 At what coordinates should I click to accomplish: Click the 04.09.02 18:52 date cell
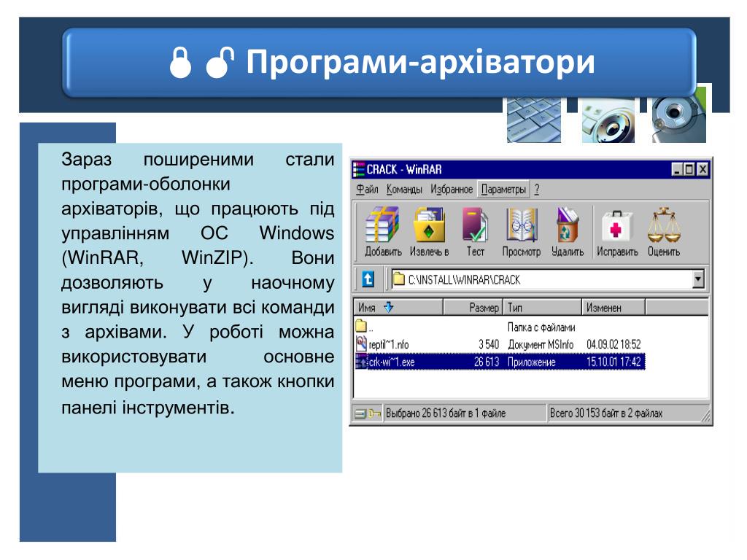pyautogui.click(x=614, y=344)
